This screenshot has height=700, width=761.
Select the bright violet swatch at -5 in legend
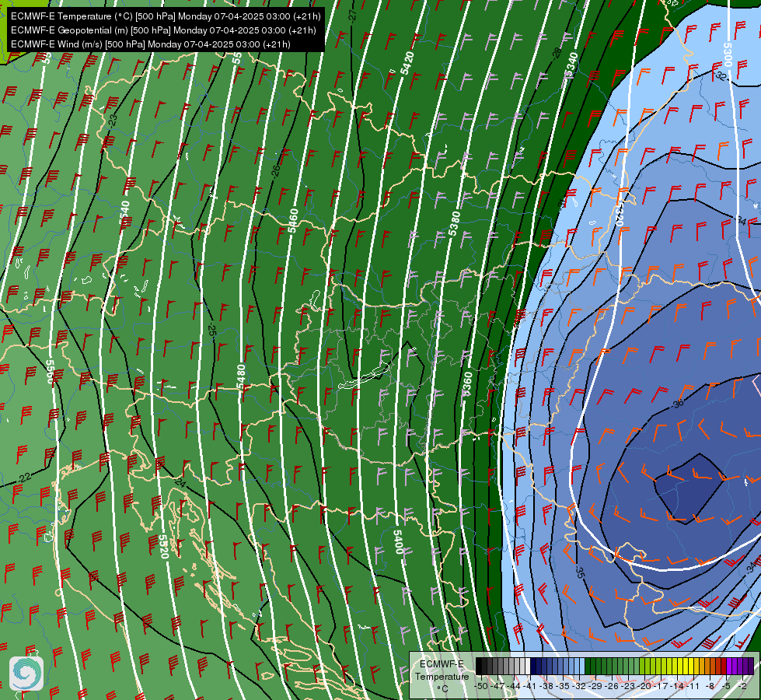(729, 666)
